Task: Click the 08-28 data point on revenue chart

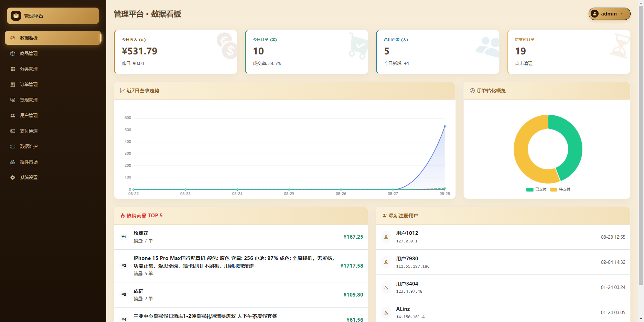Action: pyautogui.click(x=445, y=126)
